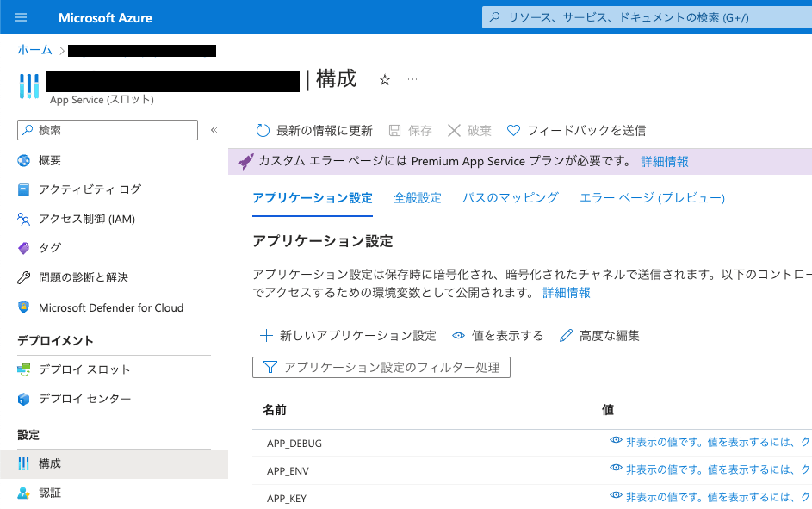Open the ellipsis more options menu

[412, 79]
